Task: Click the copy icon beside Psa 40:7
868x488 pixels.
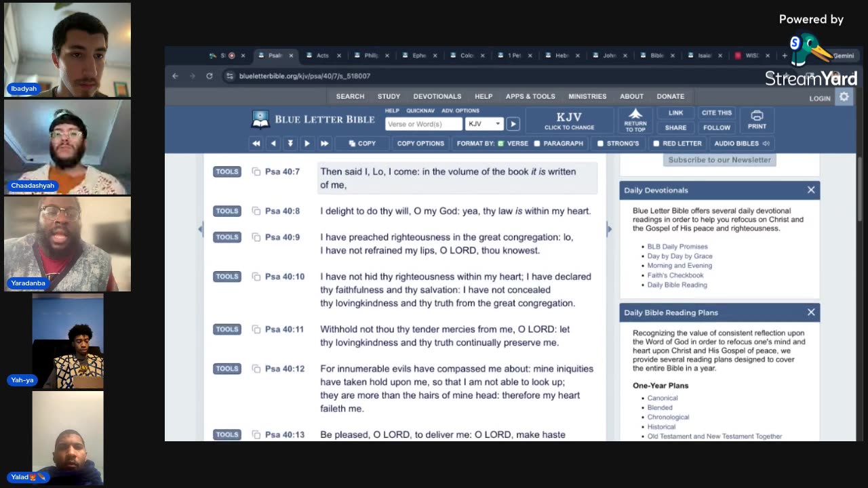Action: pyautogui.click(x=256, y=171)
